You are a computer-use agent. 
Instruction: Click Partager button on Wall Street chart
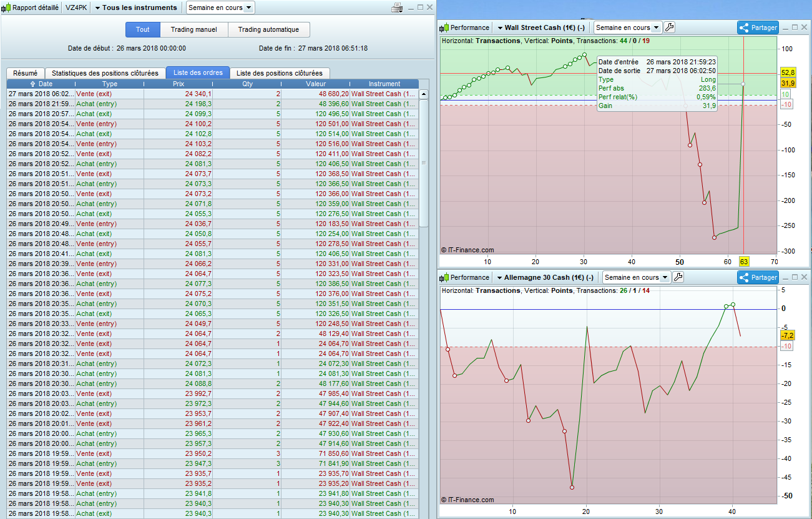758,27
